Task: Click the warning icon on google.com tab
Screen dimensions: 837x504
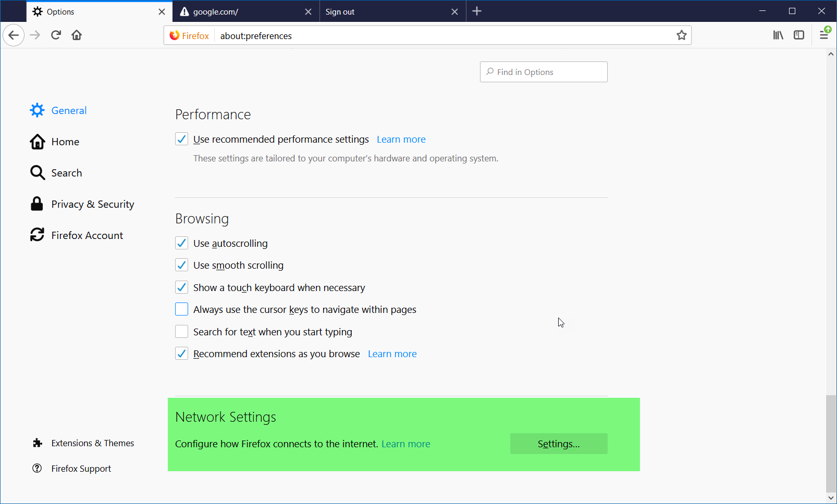Action: (184, 11)
